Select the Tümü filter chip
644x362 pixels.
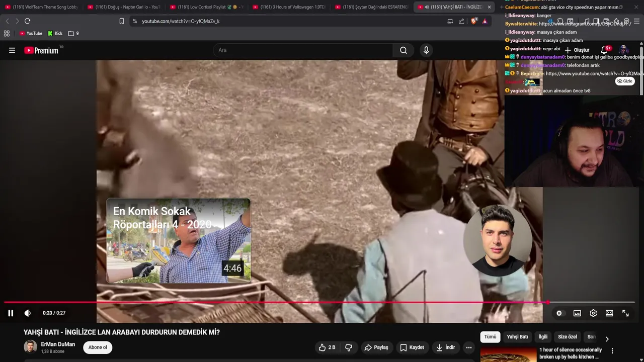tap(490, 337)
